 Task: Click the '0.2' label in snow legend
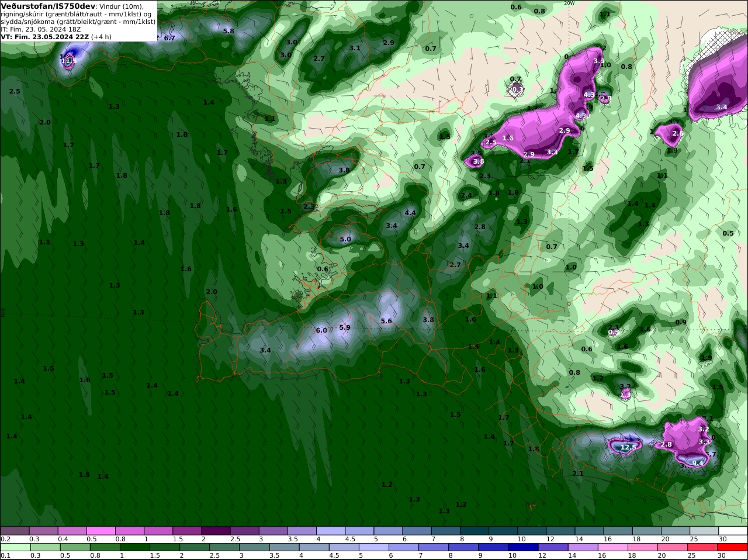coord(6,539)
